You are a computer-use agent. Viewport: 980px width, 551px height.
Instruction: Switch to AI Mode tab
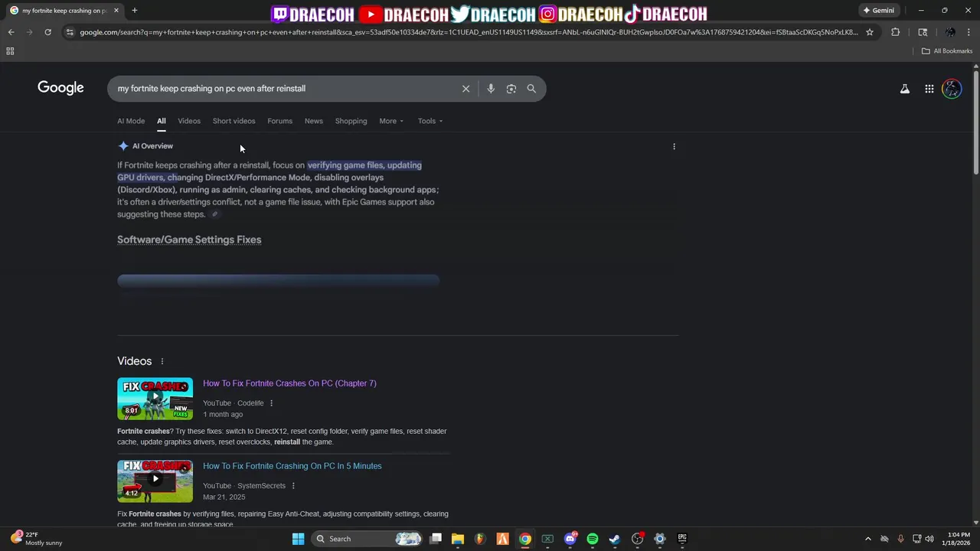(131, 121)
